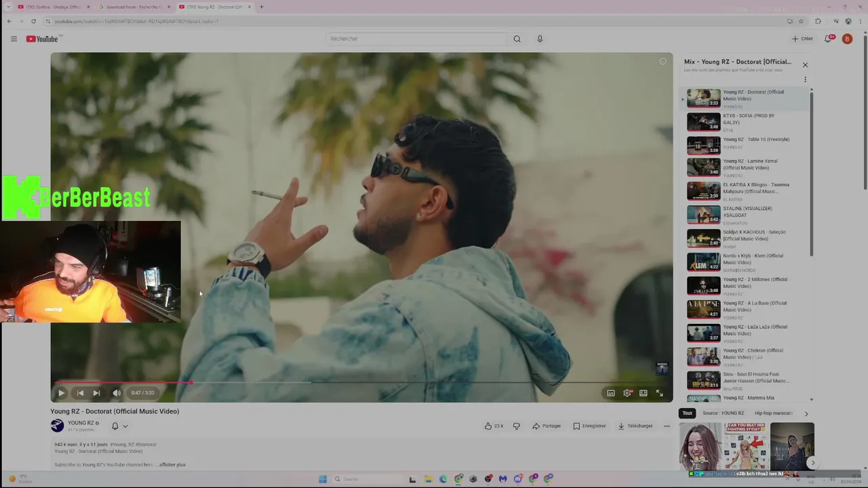Skip to previous video in player
The image size is (868, 488).
pyautogui.click(x=80, y=392)
